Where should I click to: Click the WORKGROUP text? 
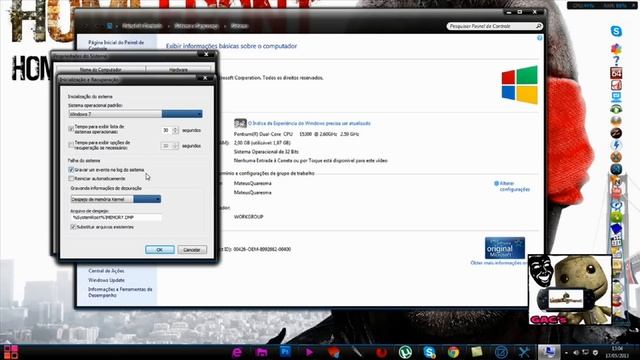(x=248, y=216)
